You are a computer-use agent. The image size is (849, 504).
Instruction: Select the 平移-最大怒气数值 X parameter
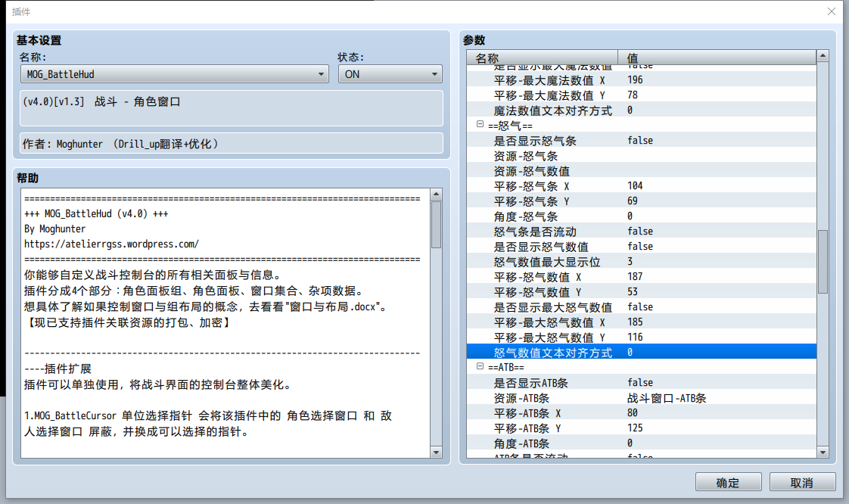pyautogui.click(x=642, y=322)
